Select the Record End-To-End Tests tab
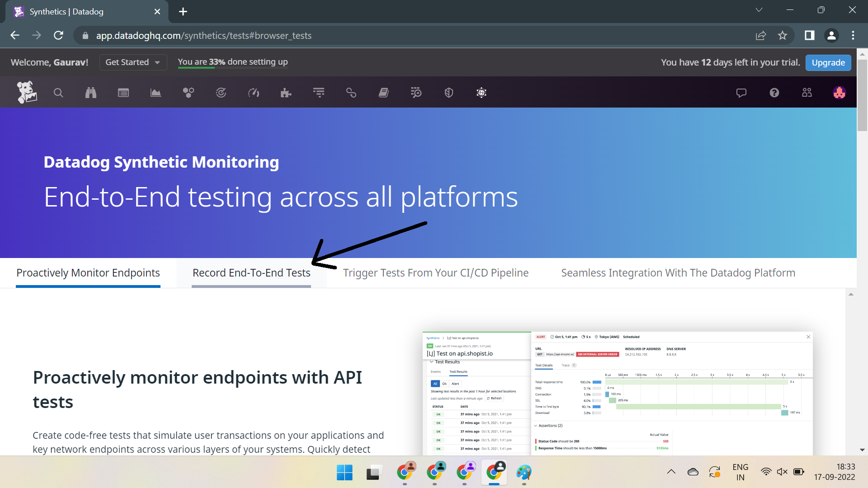Image resolution: width=868 pixels, height=488 pixels. [251, 272]
